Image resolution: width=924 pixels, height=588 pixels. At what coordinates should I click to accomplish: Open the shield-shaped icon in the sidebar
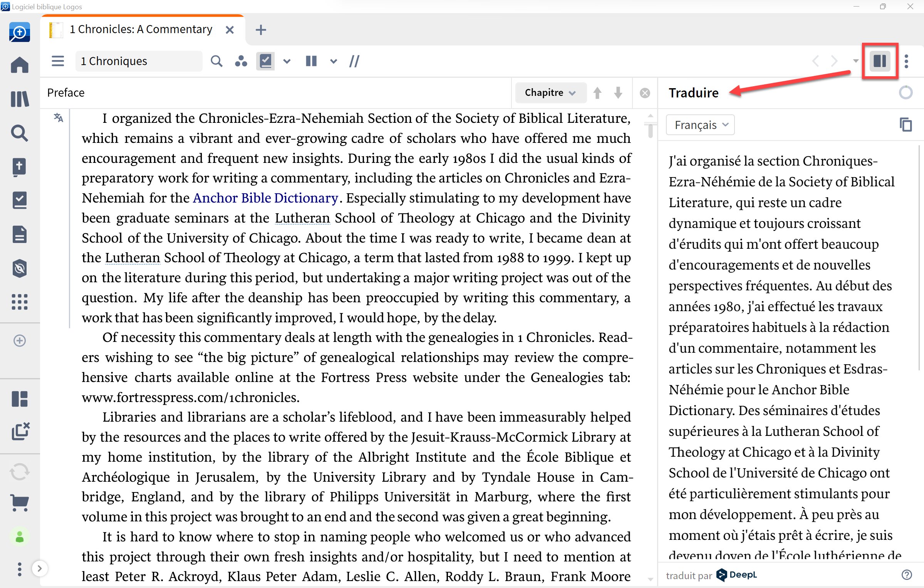pos(20,268)
